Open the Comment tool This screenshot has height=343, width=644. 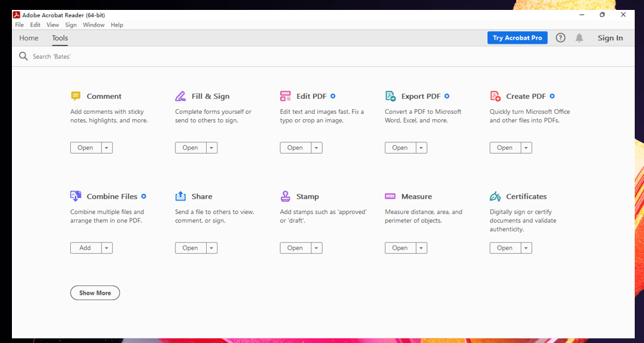coord(86,148)
